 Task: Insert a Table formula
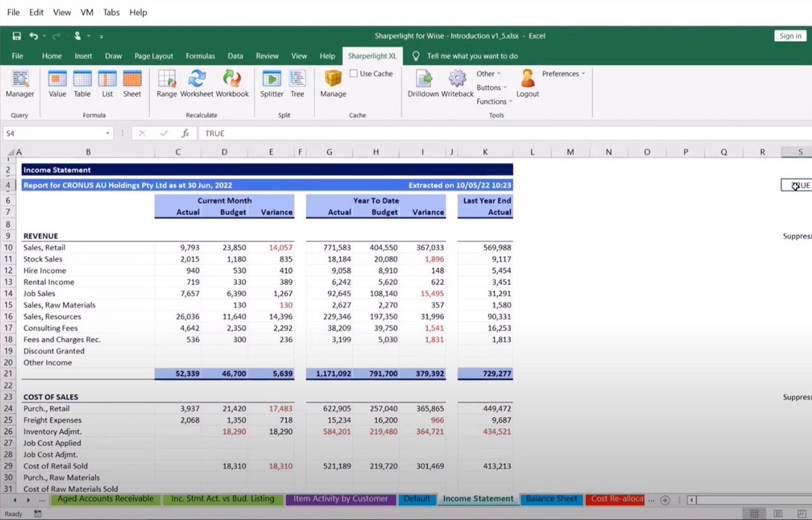82,84
